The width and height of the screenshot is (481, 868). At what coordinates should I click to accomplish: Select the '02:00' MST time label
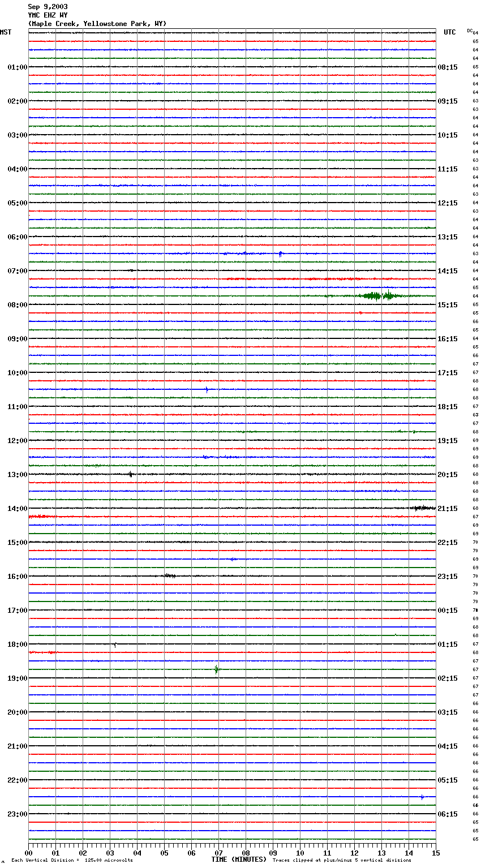[18, 101]
